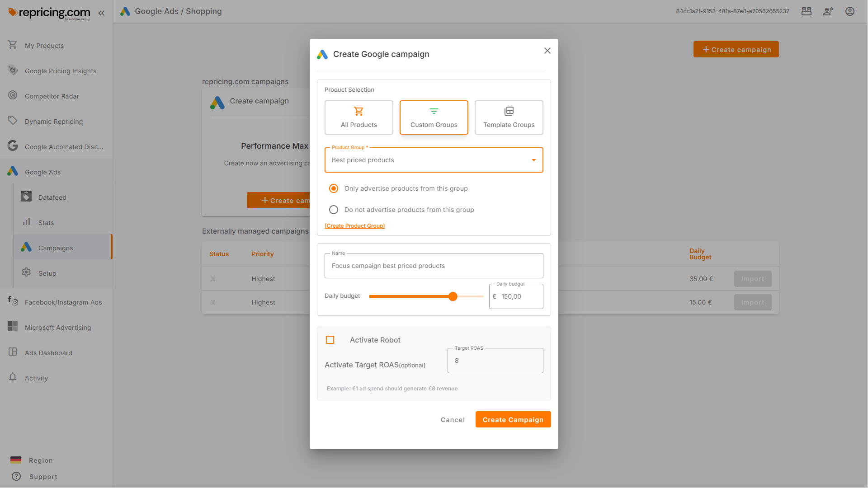Open Google Automated Discounts G icon
Viewport: 868px width, 488px height.
coord(13,145)
